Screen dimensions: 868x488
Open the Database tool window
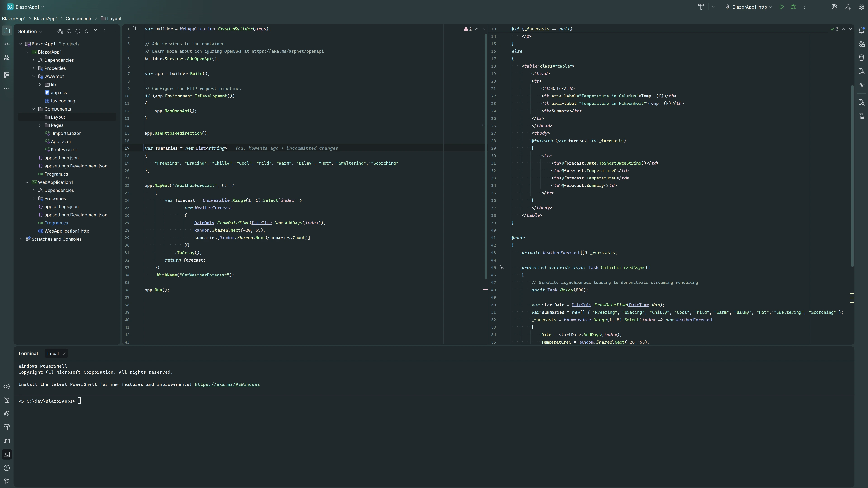(862, 58)
